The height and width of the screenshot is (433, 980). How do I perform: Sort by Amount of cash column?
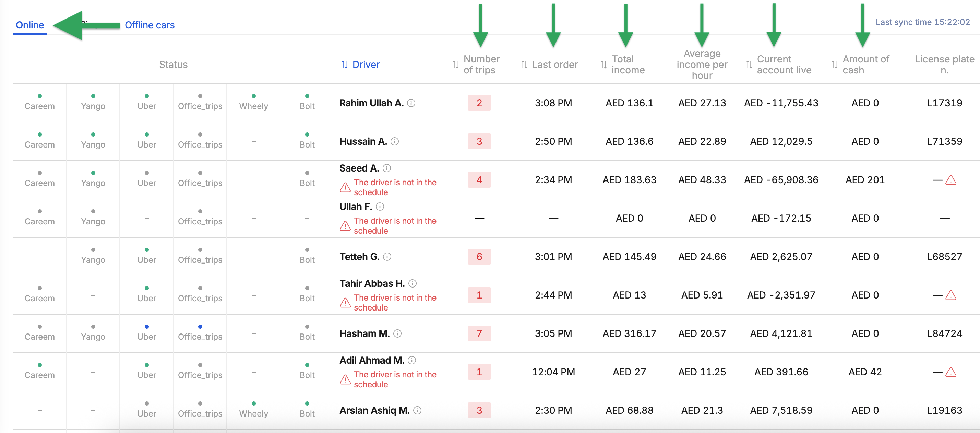point(860,65)
